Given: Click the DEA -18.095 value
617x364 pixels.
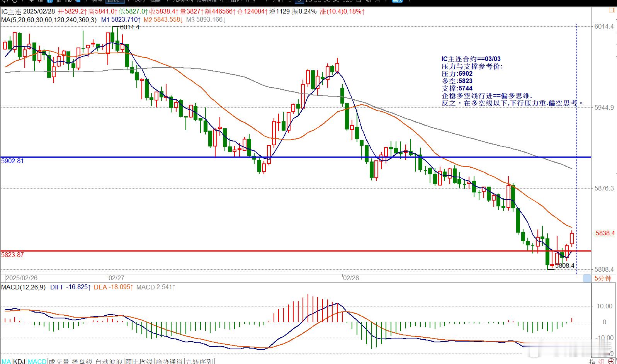Looking at the screenshot, I should 114,287.
